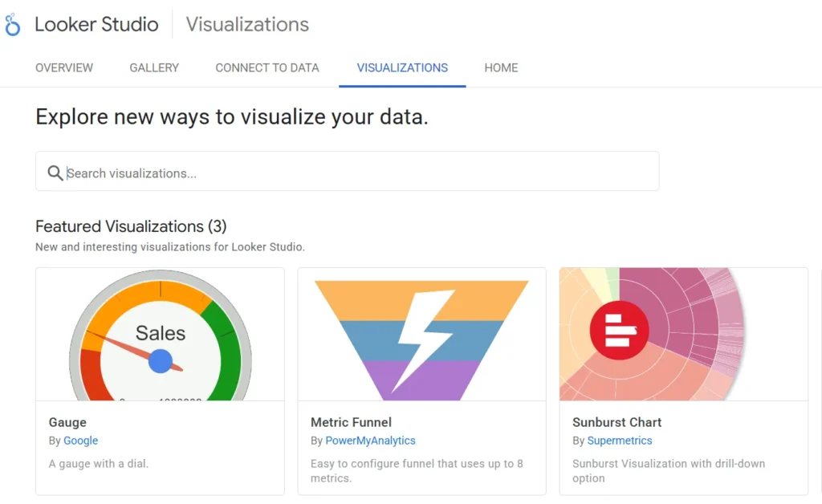Open the Home tab
Image resolution: width=822 pixels, height=504 pixels.
tap(501, 68)
